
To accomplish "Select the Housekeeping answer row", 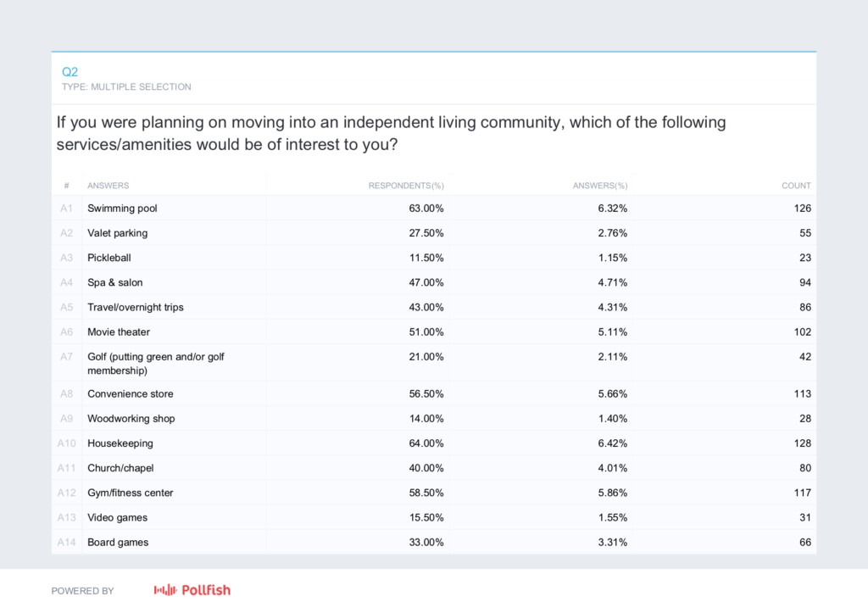I will tap(120, 443).
